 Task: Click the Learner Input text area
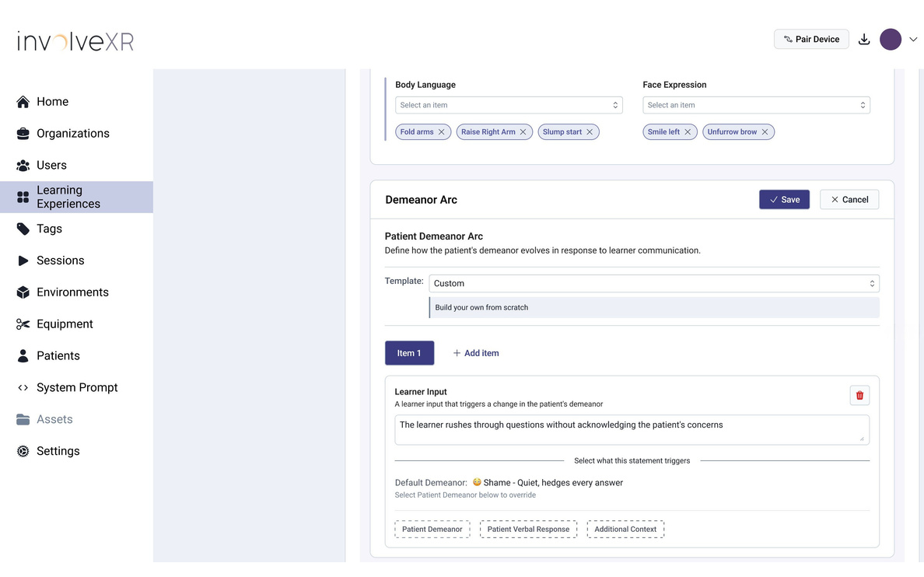coord(632,430)
